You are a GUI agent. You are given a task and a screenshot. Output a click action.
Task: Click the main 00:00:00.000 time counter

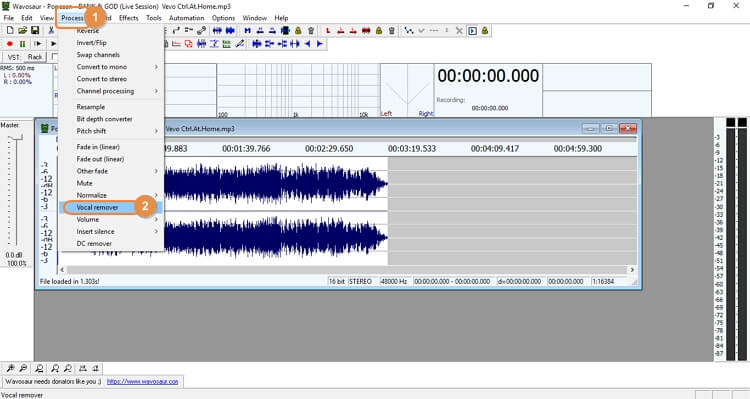pyautogui.click(x=488, y=76)
